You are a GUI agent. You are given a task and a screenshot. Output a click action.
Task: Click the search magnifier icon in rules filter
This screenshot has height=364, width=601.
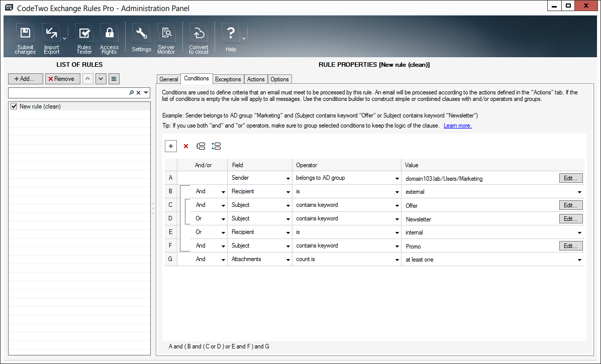(132, 92)
